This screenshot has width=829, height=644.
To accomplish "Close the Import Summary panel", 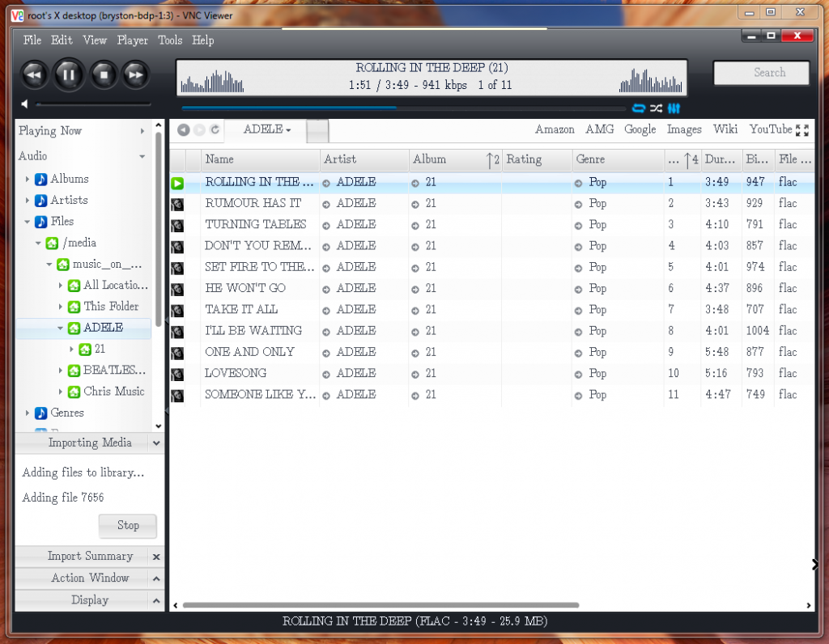I will click(x=156, y=557).
